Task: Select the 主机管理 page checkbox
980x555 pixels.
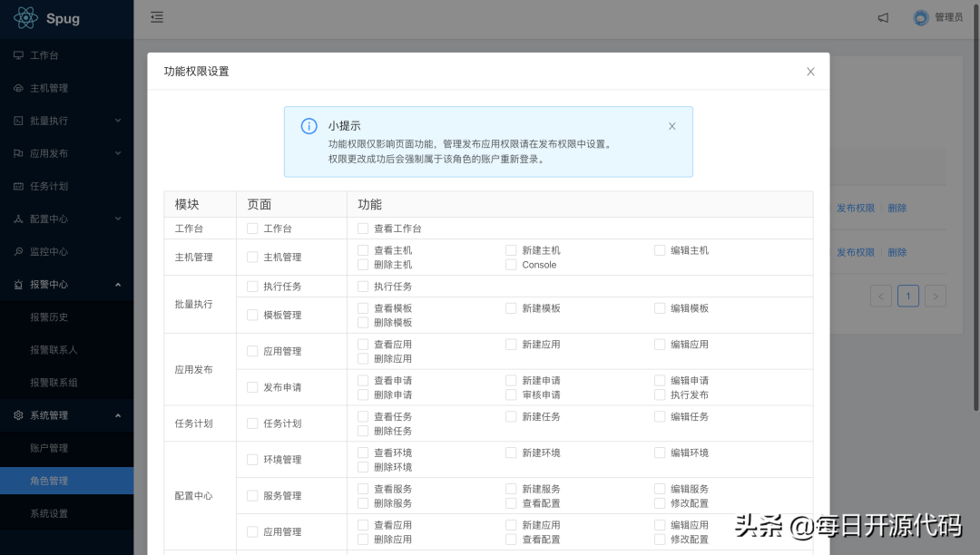Action: [252, 258]
